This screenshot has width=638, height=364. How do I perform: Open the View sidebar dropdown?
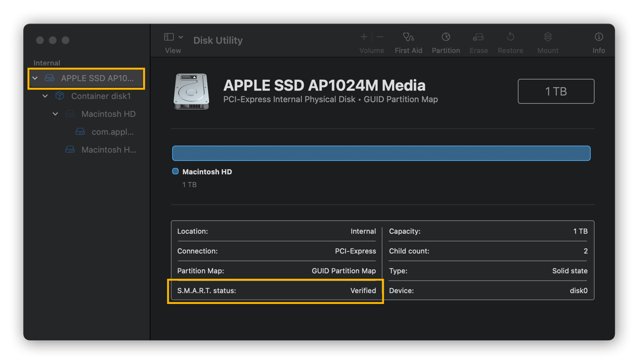(x=173, y=37)
